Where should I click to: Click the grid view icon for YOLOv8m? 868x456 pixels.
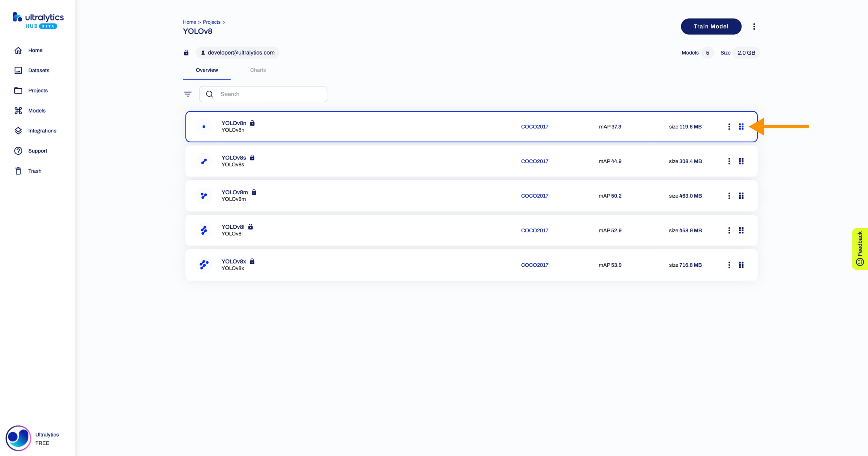[x=742, y=195]
